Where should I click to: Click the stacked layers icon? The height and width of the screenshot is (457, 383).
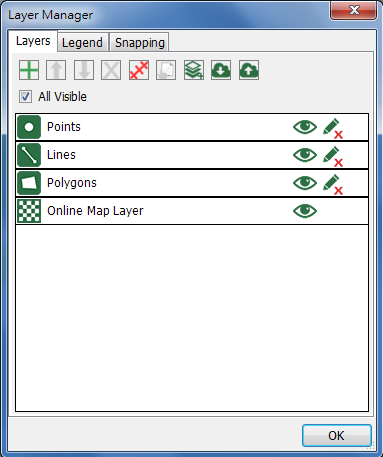194,70
